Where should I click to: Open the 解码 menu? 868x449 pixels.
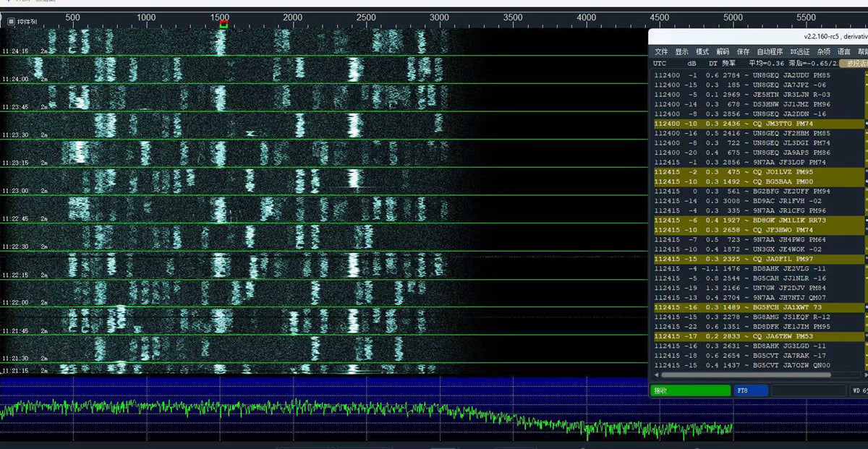click(722, 52)
